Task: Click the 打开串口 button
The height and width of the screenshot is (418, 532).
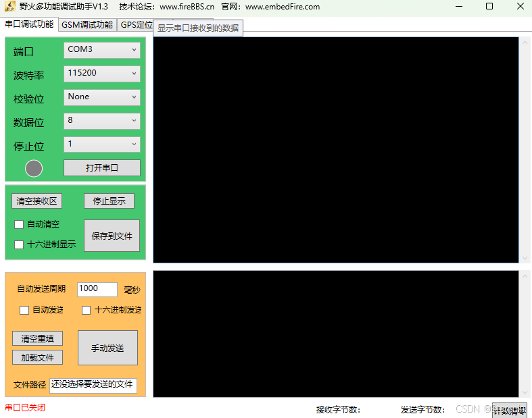Action: [x=102, y=168]
